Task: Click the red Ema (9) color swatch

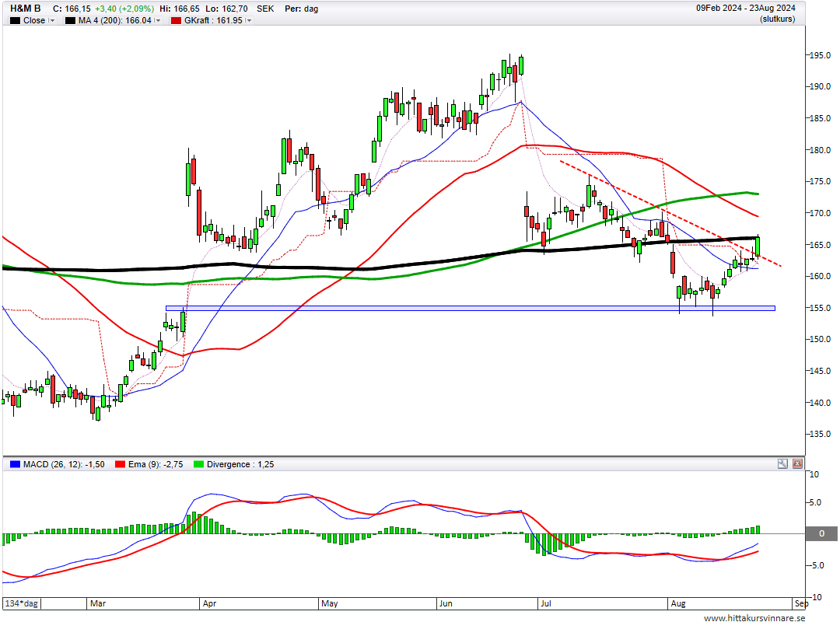Action: coord(120,464)
